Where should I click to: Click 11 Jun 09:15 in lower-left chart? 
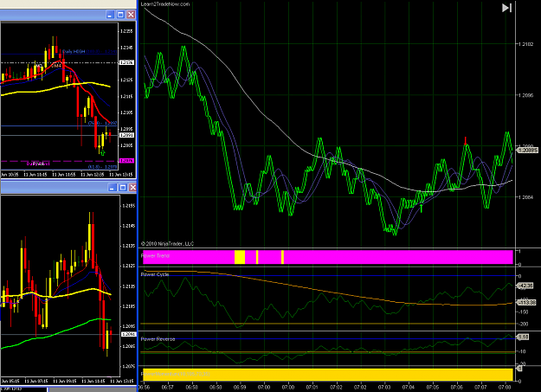pos(65,381)
